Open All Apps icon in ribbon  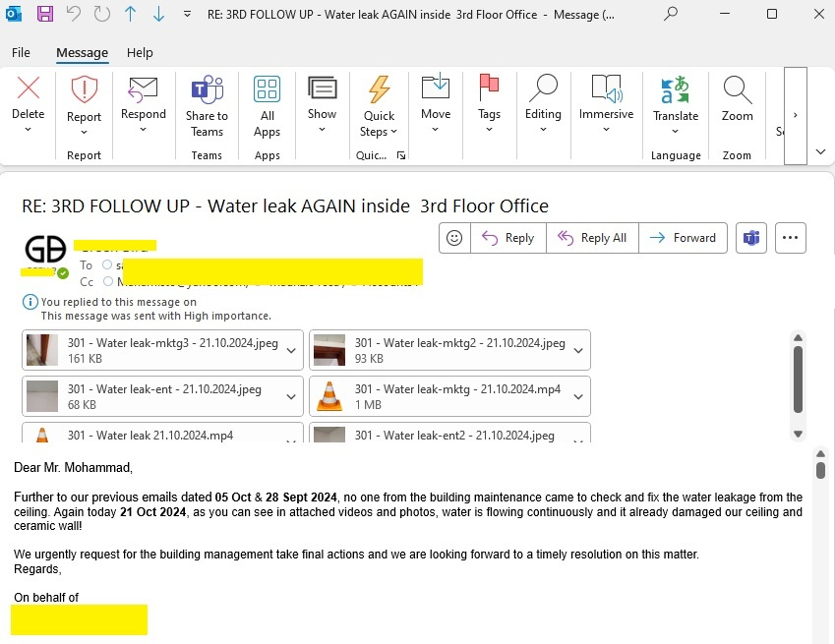[x=267, y=88]
